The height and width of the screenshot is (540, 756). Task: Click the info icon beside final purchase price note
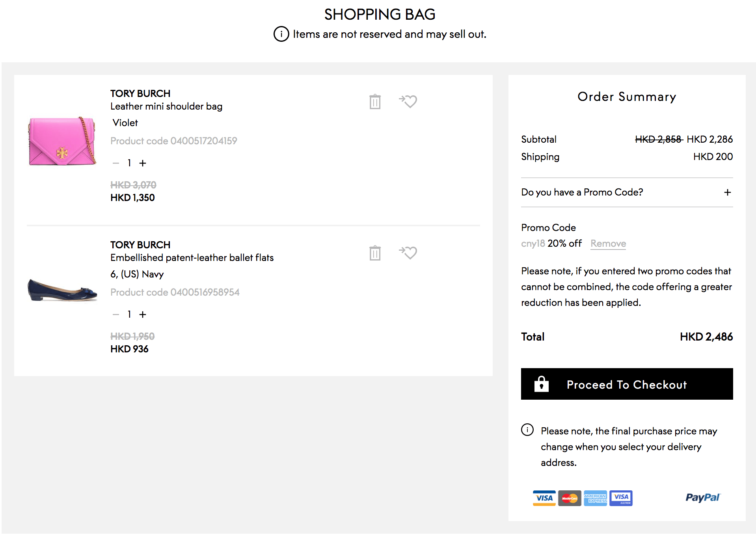[x=527, y=430]
